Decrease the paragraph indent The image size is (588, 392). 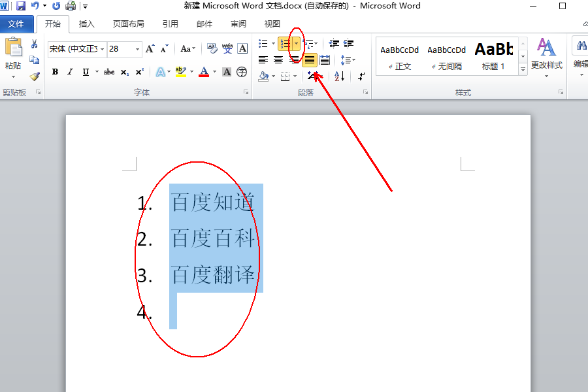334,44
